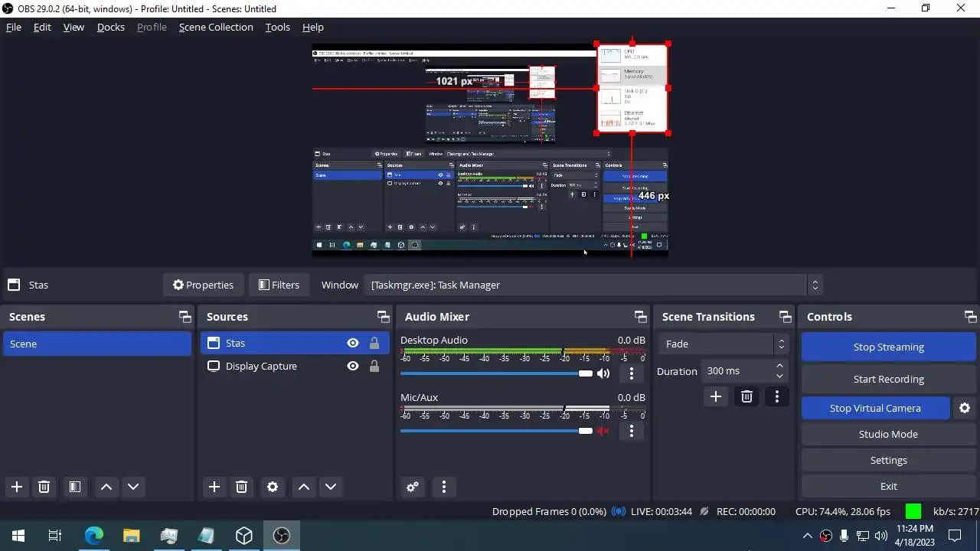
Task: Adjust Mic/Aux volume slider
Action: [496, 431]
